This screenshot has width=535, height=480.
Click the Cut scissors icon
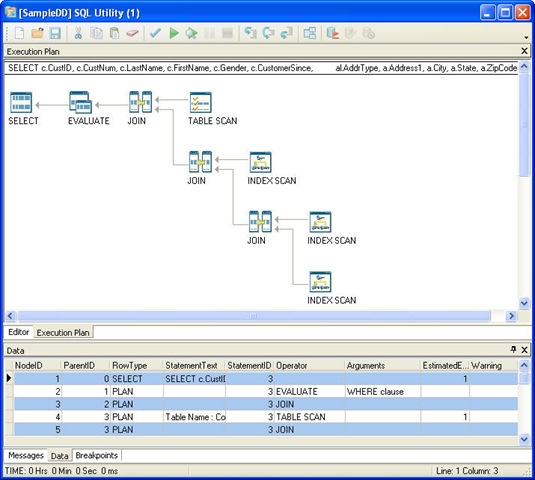(78, 33)
